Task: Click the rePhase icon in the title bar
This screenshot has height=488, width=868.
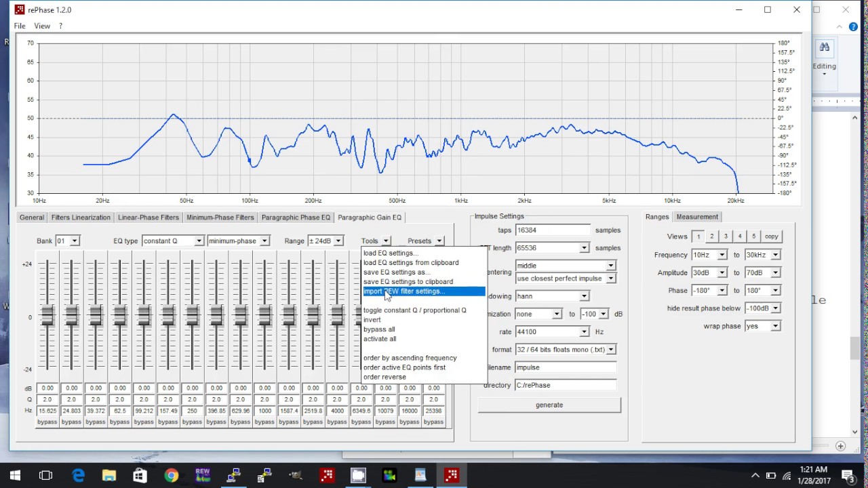Action: click(20, 10)
